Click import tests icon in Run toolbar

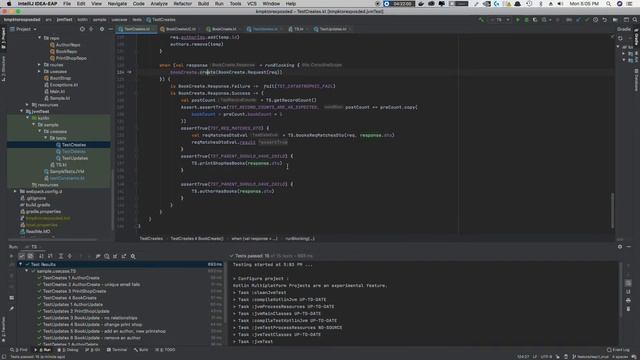[115, 256]
